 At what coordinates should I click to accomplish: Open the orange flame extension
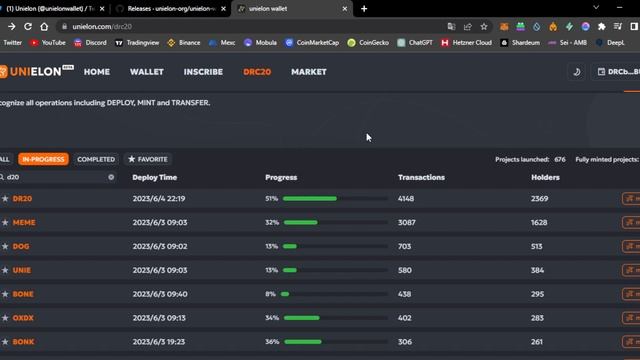pos(553,27)
